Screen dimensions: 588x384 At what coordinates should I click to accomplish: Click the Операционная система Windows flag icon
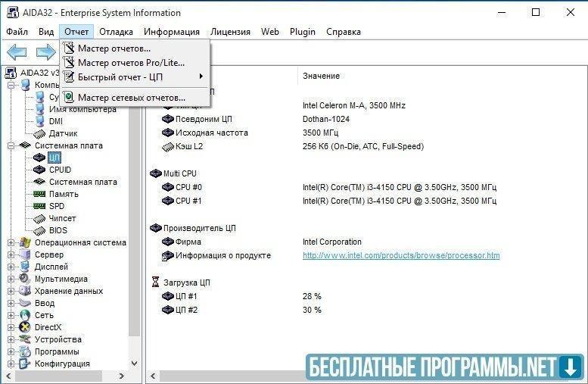(25, 242)
